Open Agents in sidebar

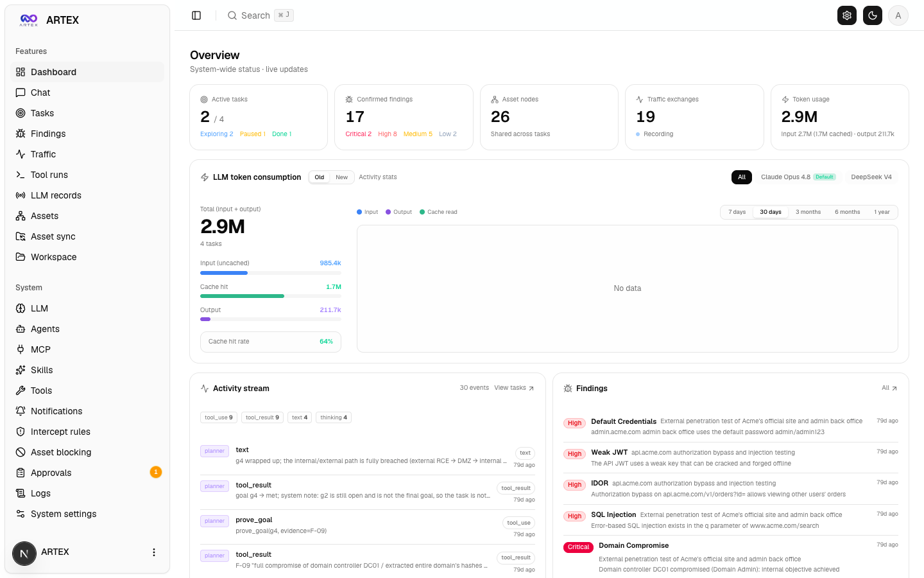point(87,329)
